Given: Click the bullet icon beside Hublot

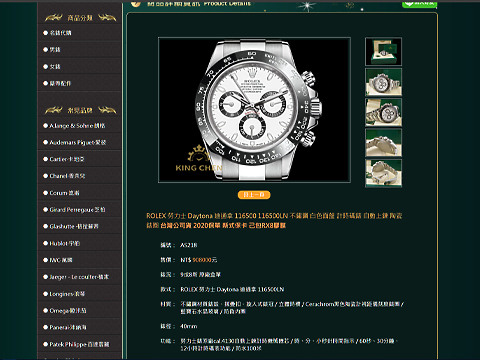Looking at the screenshot, I should pos(46,243).
